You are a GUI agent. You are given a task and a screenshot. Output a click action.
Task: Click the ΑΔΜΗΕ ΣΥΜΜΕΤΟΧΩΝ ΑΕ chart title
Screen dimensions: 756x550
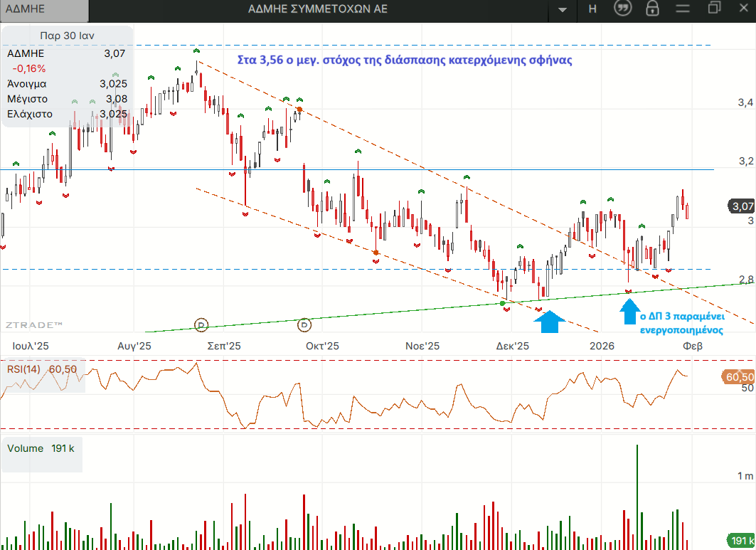[318, 9]
